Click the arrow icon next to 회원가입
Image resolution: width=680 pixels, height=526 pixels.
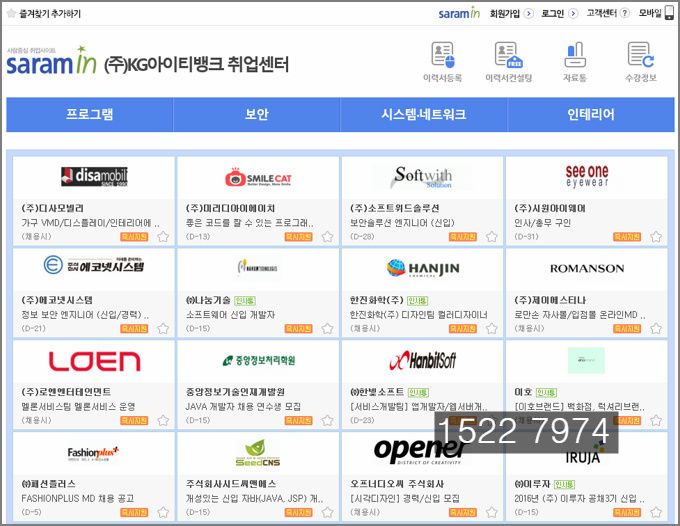pyautogui.click(x=528, y=13)
